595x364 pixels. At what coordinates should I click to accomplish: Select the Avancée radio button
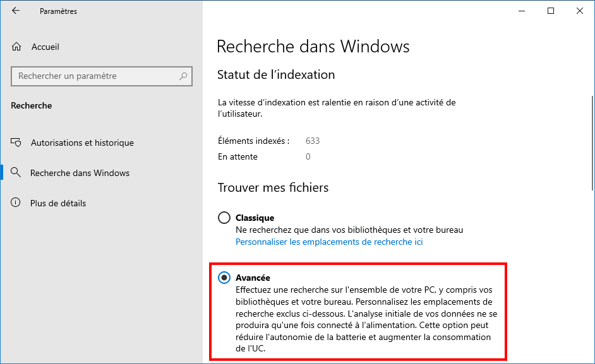coord(224,278)
